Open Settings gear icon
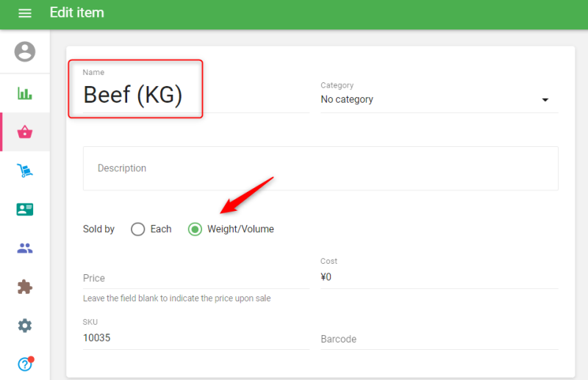The width and height of the screenshot is (588, 380). (x=25, y=325)
